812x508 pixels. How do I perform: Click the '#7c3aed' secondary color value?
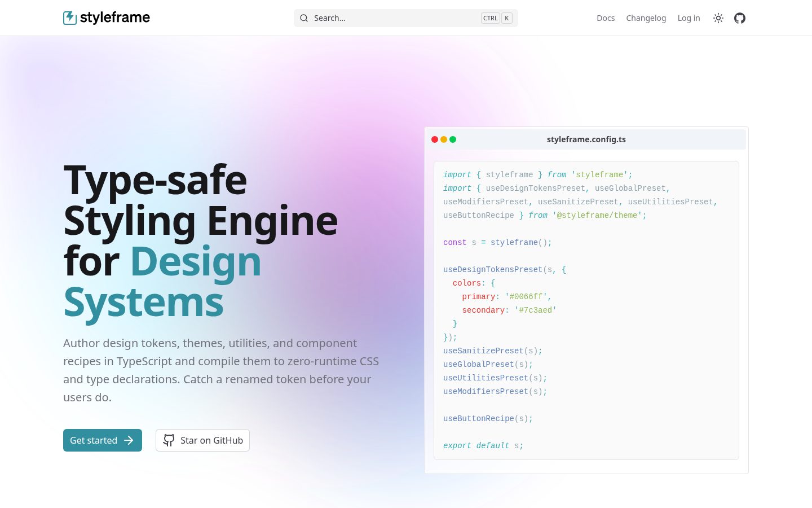[x=536, y=310]
